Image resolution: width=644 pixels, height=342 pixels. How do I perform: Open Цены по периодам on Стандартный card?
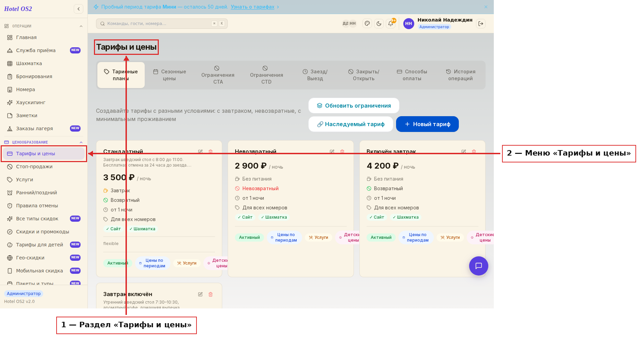pos(153,263)
